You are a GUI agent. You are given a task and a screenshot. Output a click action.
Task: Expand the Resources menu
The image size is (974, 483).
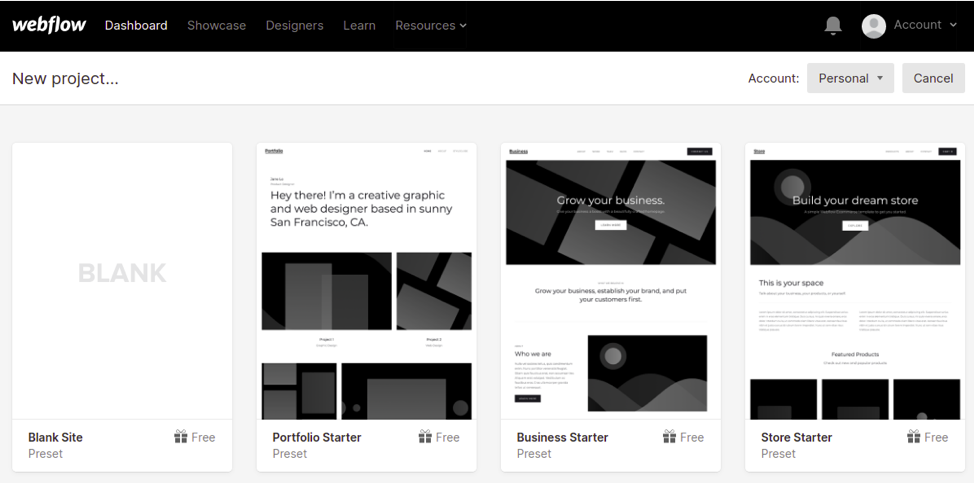(431, 25)
